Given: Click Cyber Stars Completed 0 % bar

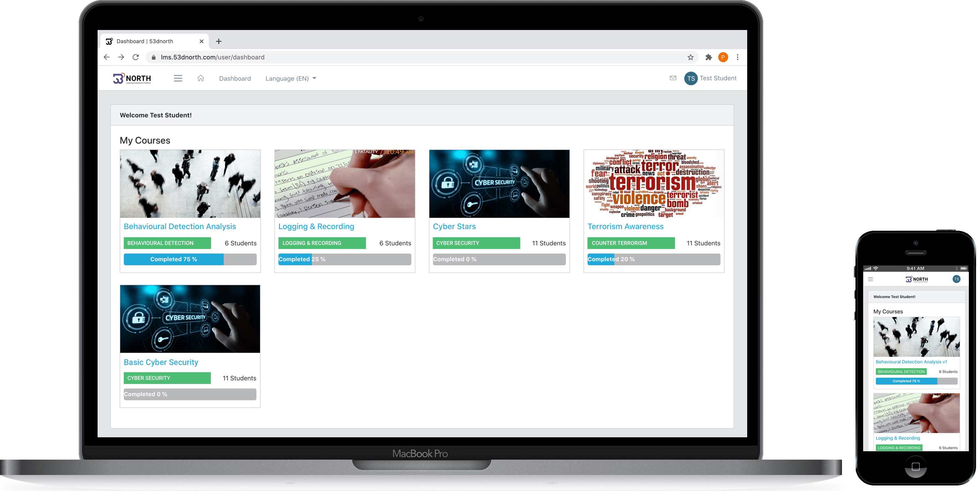Looking at the screenshot, I should (499, 259).
